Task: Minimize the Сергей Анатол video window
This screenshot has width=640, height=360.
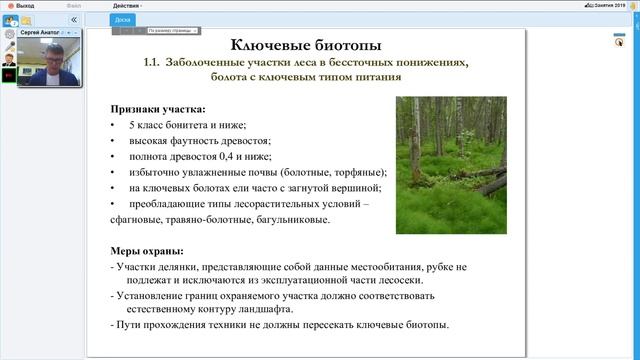Action: (76, 33)
